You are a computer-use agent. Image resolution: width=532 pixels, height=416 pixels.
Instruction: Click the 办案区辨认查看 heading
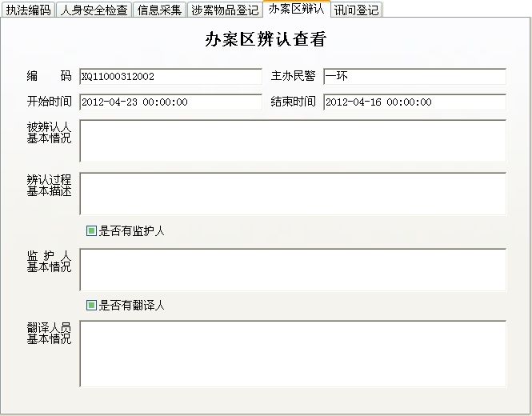pyautogui.click(x=266, y=39)
